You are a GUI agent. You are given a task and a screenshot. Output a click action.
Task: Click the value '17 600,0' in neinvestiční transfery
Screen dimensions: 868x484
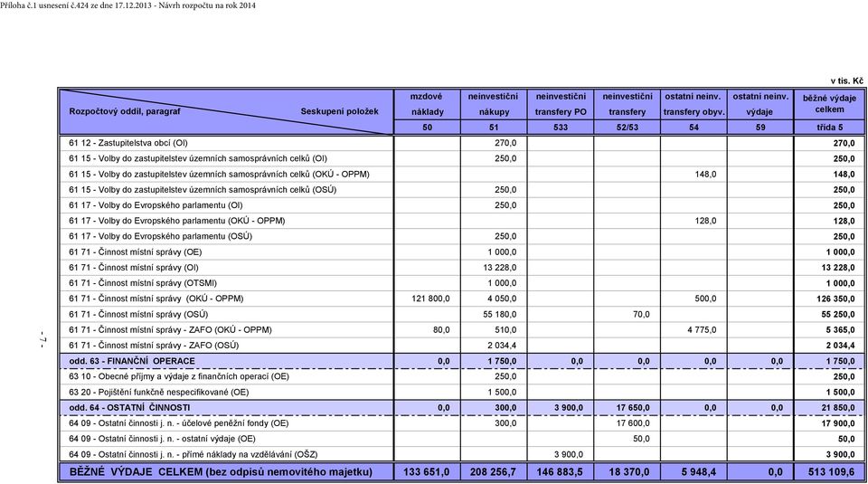coord(633,423)
